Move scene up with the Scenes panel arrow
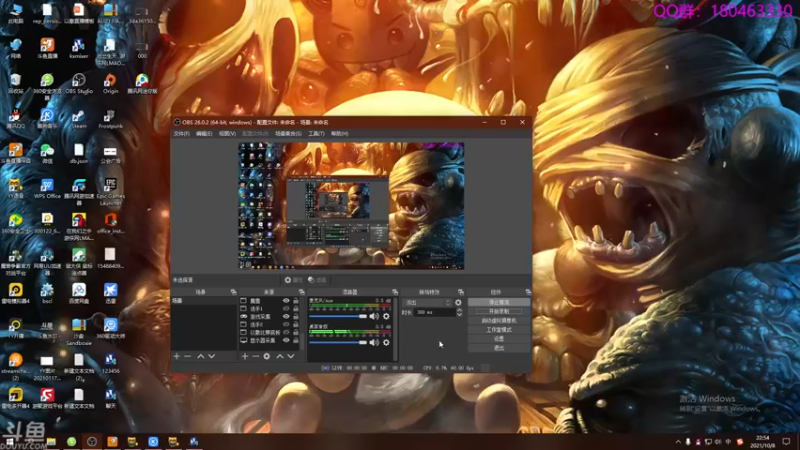 (201, 356)
